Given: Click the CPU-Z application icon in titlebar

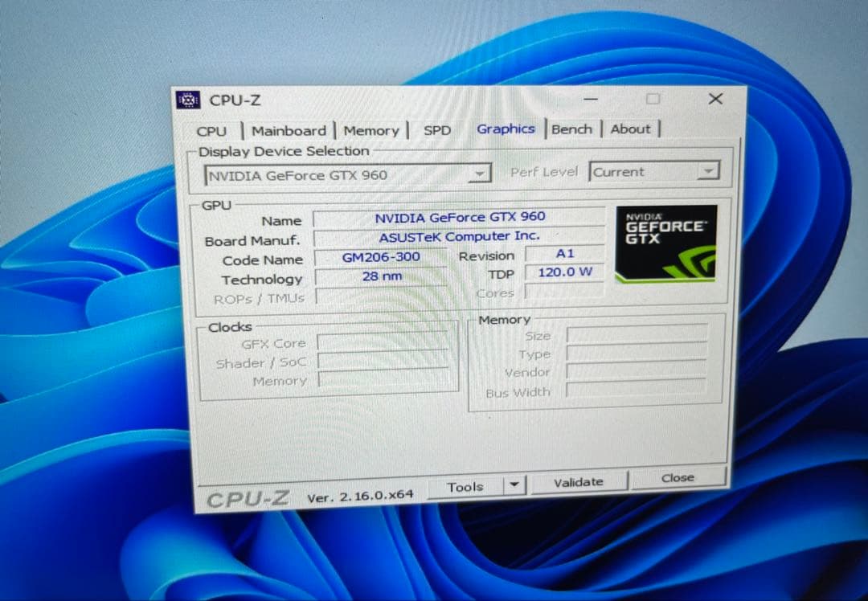Looking at the screenshot, I should pyautogui.click(x=188, y=100).
